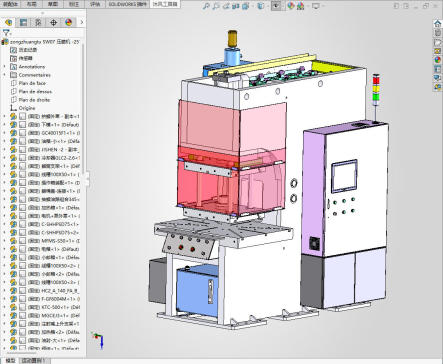Screen dimensions: 443x364
Task: Open the DisplayManager color ball tab
Action: [69, 22]
